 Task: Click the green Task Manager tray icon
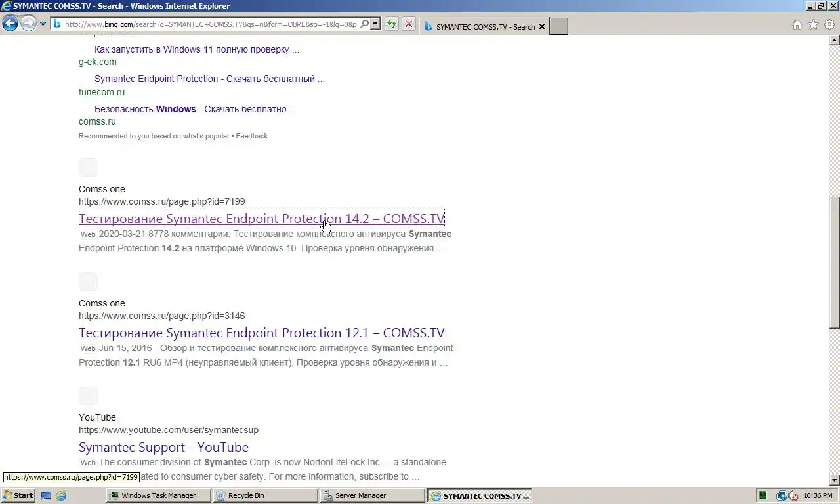tap(763, 495)
